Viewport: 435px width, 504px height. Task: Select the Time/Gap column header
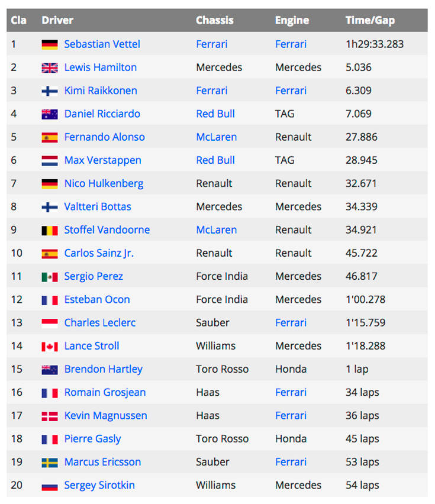point(370,20)
